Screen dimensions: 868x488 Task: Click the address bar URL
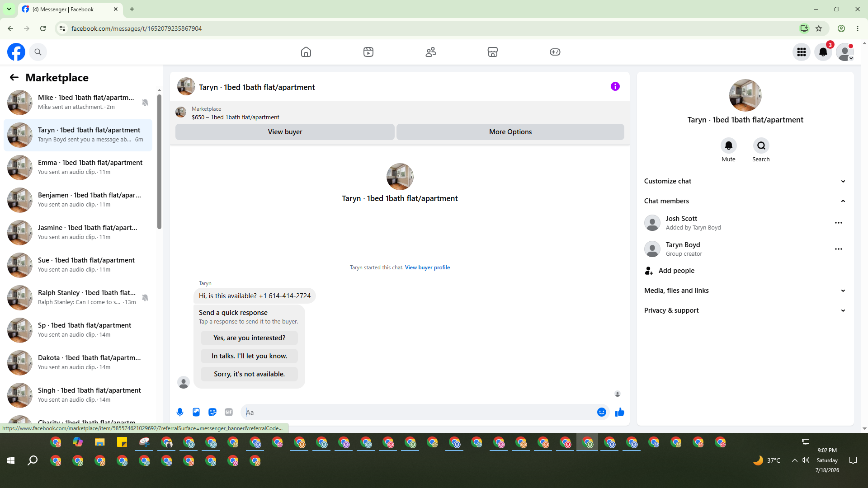point(137,28)
